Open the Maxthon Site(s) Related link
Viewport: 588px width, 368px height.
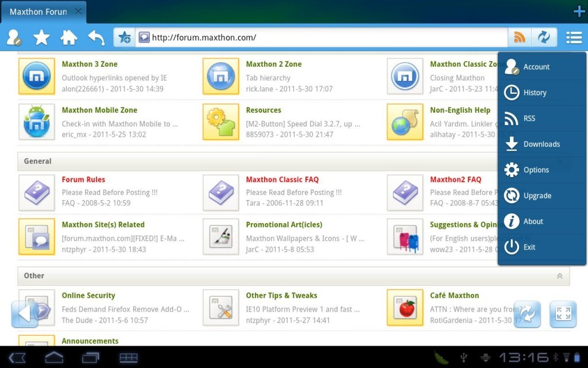[x=103, y=225]
